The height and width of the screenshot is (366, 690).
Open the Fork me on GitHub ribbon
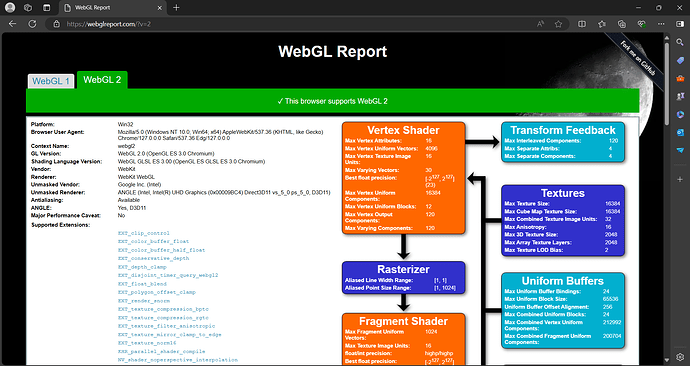(x=637, y=58)
